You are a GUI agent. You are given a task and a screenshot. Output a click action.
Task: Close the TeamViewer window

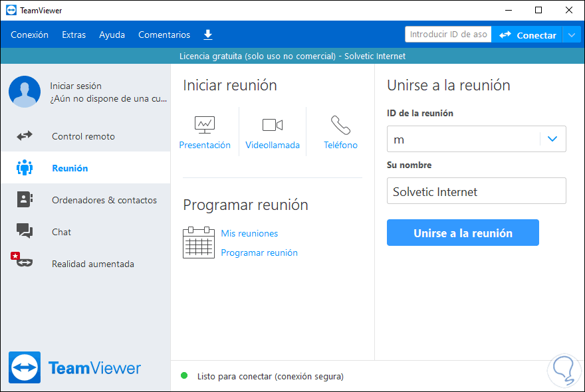point(569,10)
